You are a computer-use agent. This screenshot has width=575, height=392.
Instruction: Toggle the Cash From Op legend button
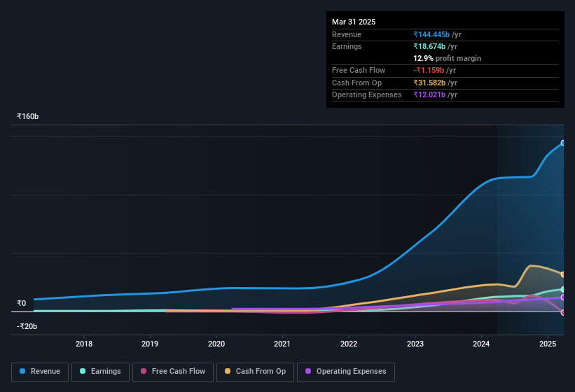[x=255, y=372]
